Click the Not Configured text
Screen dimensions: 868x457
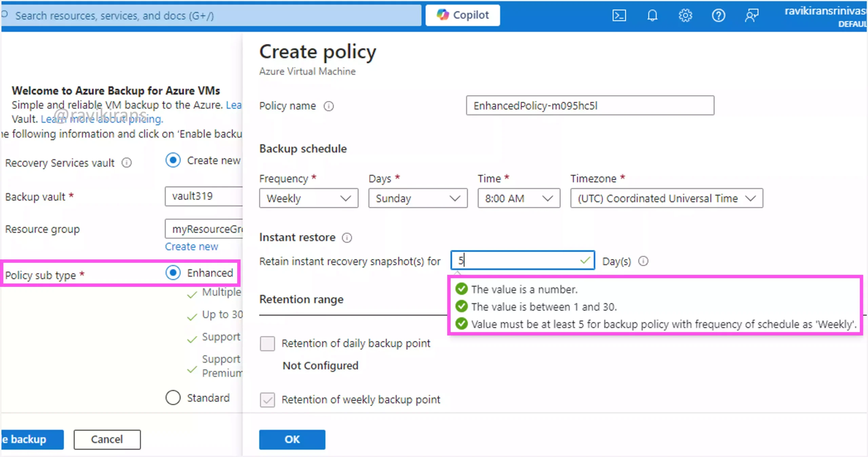[x=320, y=366]
